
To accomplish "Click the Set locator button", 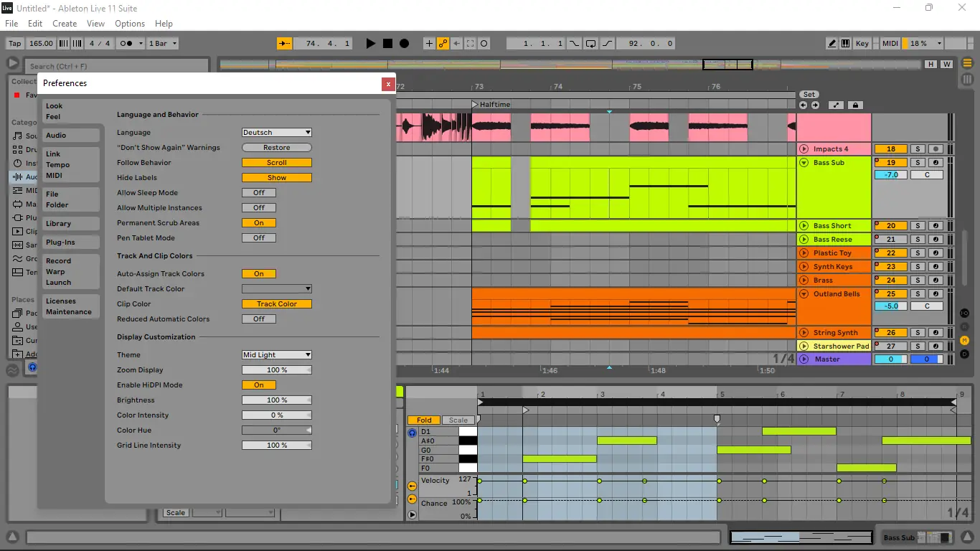I will [x=809, y=95].
